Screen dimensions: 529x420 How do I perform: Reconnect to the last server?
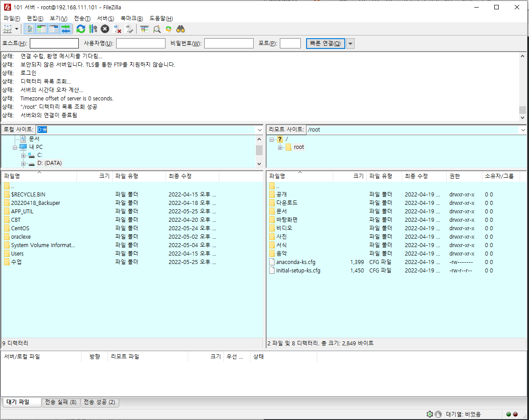(x=129, y=29)
